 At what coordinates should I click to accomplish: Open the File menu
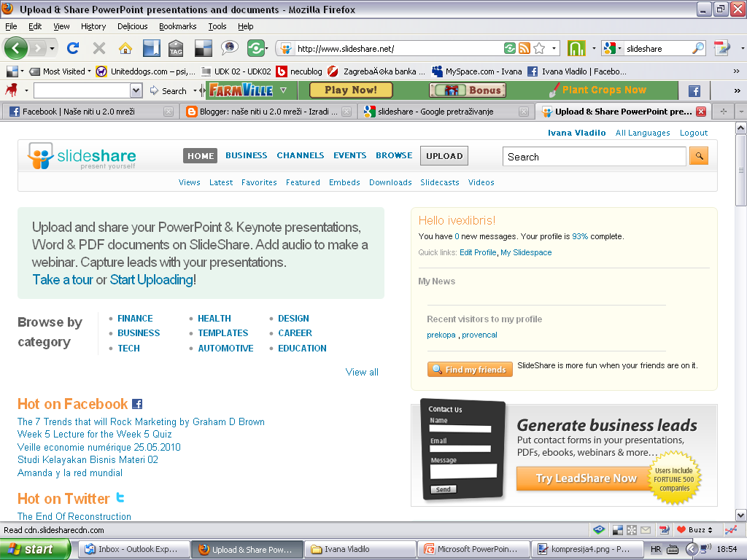click(x=11, y=26)
